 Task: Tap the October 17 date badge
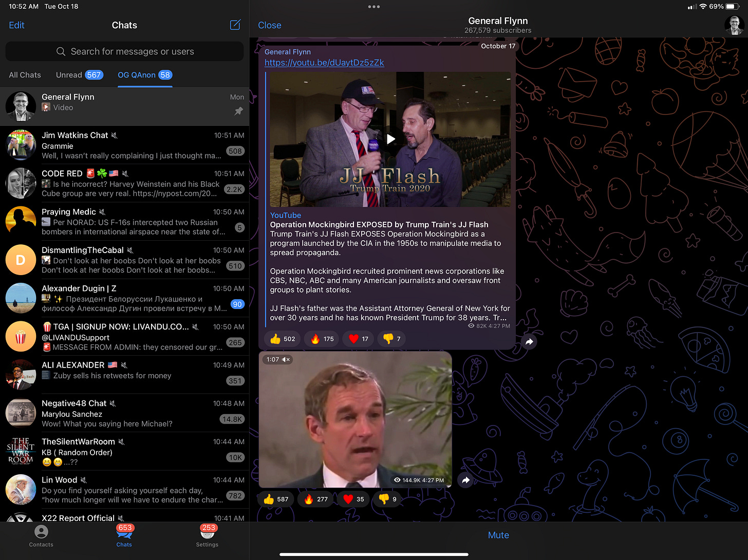point(498,46)
